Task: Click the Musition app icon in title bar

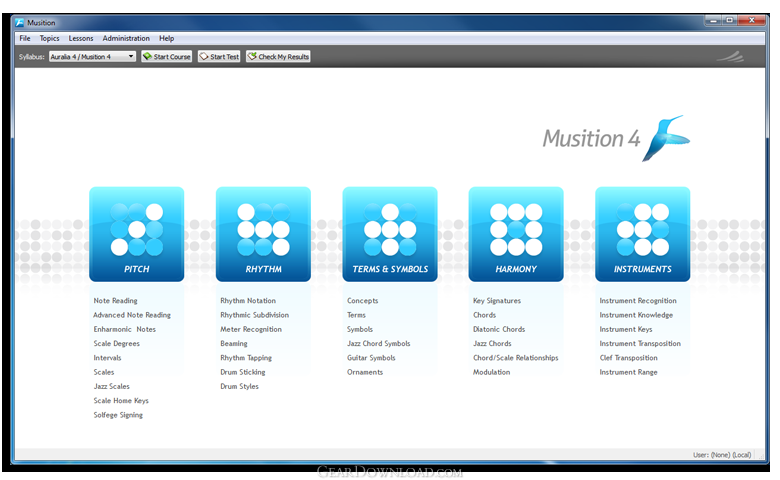Action: coord(19,22)
